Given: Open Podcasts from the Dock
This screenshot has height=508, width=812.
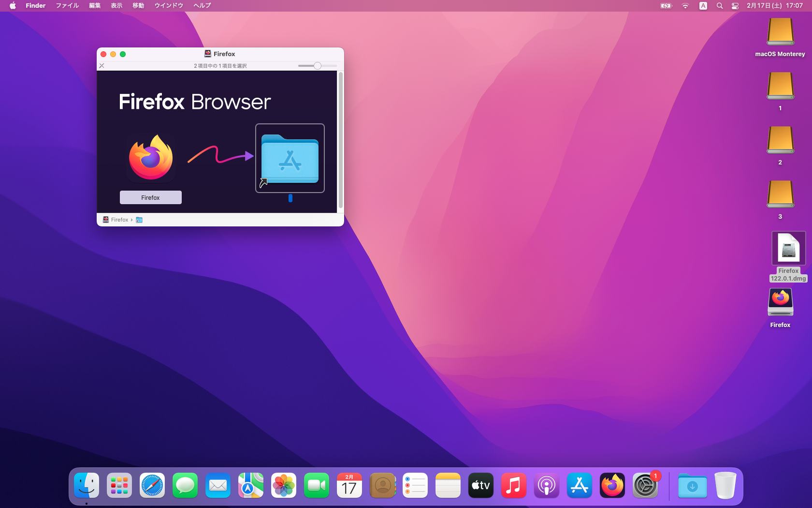Looking at the screenshot, I should click(547, 485).
